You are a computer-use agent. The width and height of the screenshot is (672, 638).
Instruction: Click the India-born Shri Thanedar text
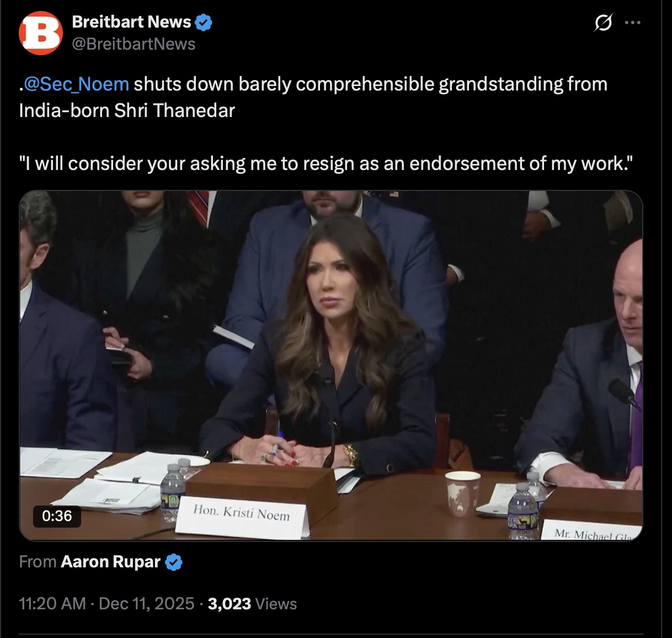(x=127, y=110)
